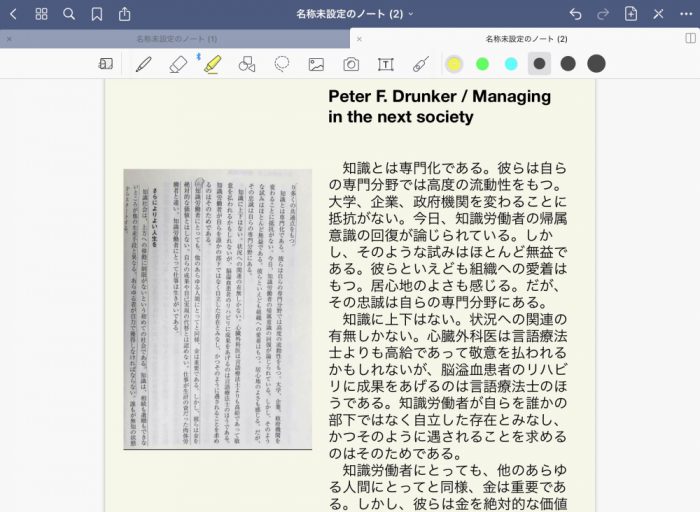The height and width of the screenshot is (512, 700).
Task: Open the page thumbnails grid view
Action: 41,14
